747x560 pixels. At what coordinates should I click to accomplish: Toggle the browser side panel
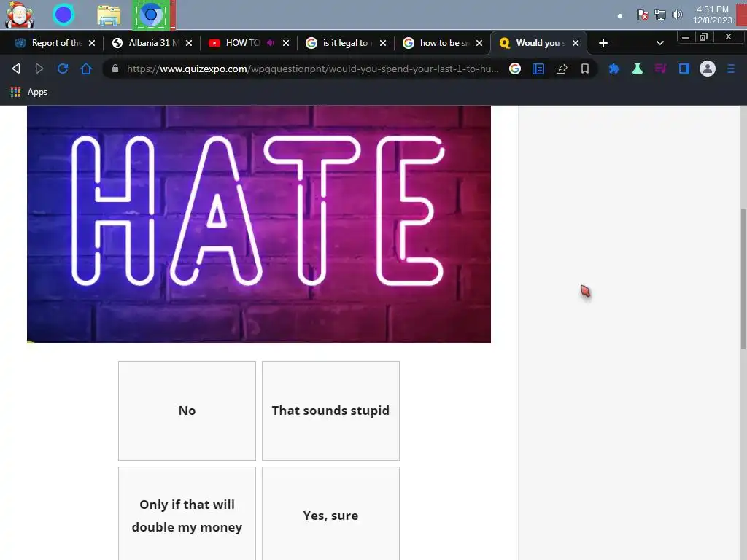pos(684,69)
